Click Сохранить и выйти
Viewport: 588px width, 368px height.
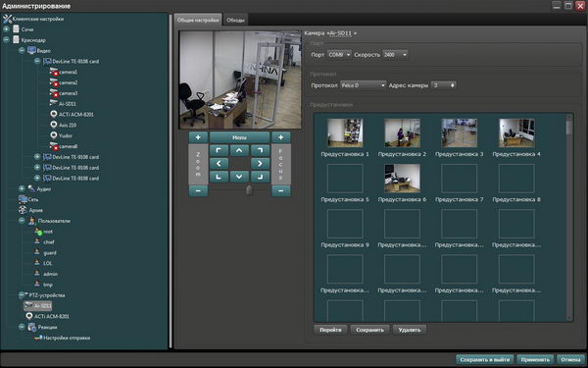(x=485, y=360)
